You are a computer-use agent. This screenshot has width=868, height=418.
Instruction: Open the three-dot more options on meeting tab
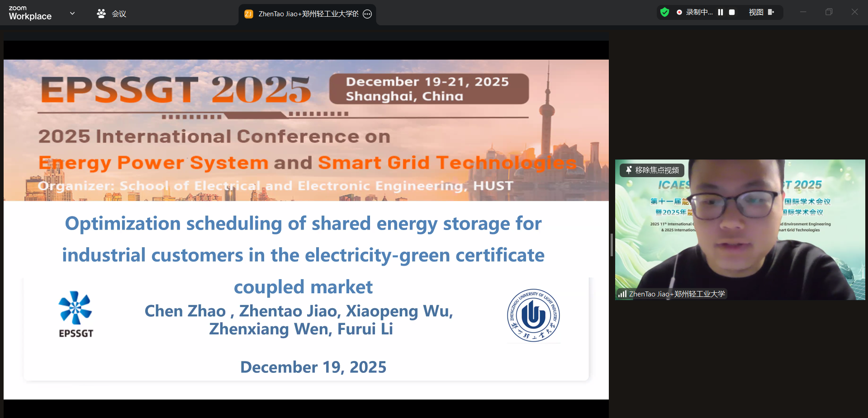pyautogui.click(x=367, y=14)
